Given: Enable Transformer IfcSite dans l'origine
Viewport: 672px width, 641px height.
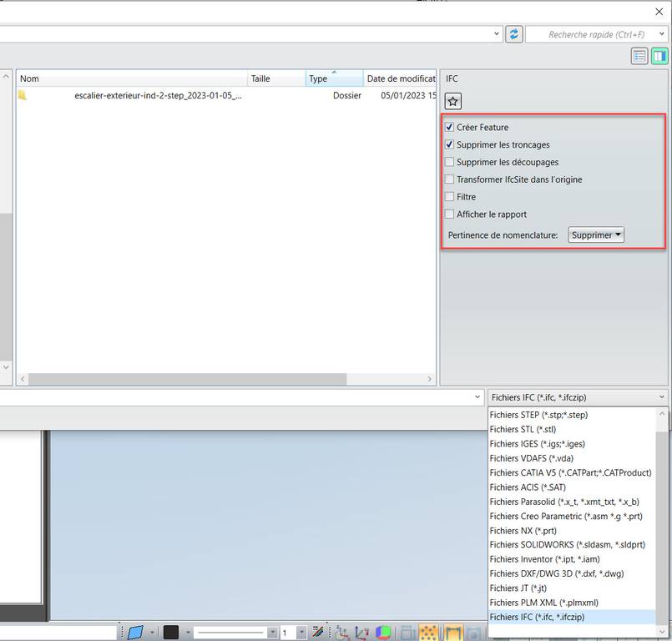Looking at the screenshot, I should click(449, 179).
